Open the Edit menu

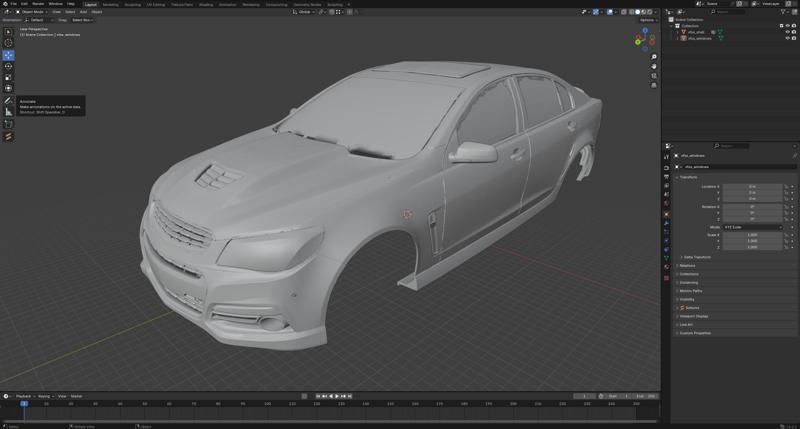click(x=26, y=3)
